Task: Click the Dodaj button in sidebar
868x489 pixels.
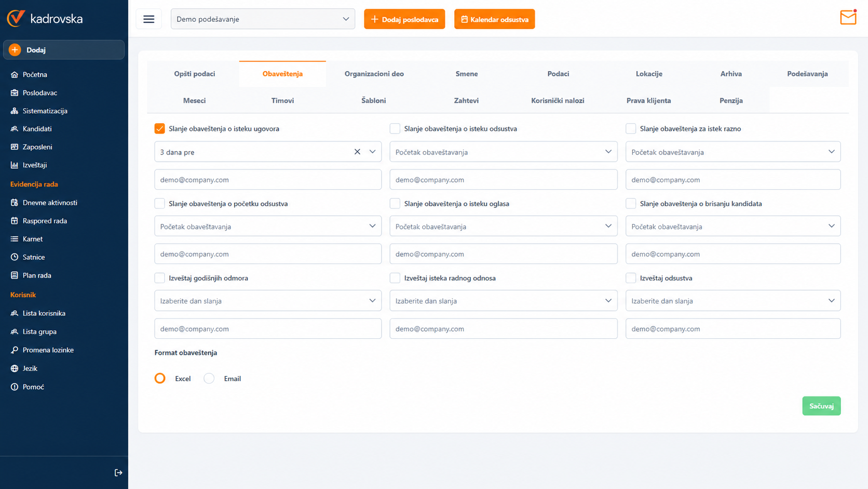Action: 64,50
